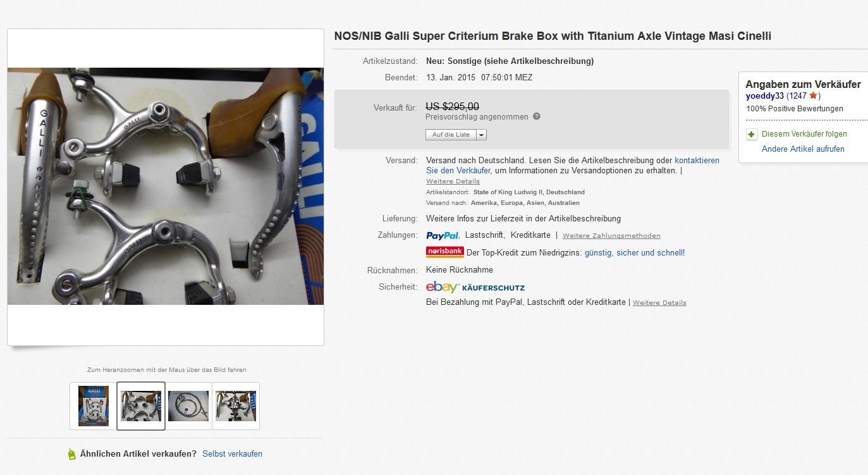Image resolution: width=868 pixels, height=475 pixels.
Task: Select the first thumbnail showing Galli box
Action: tap(94, 406)
